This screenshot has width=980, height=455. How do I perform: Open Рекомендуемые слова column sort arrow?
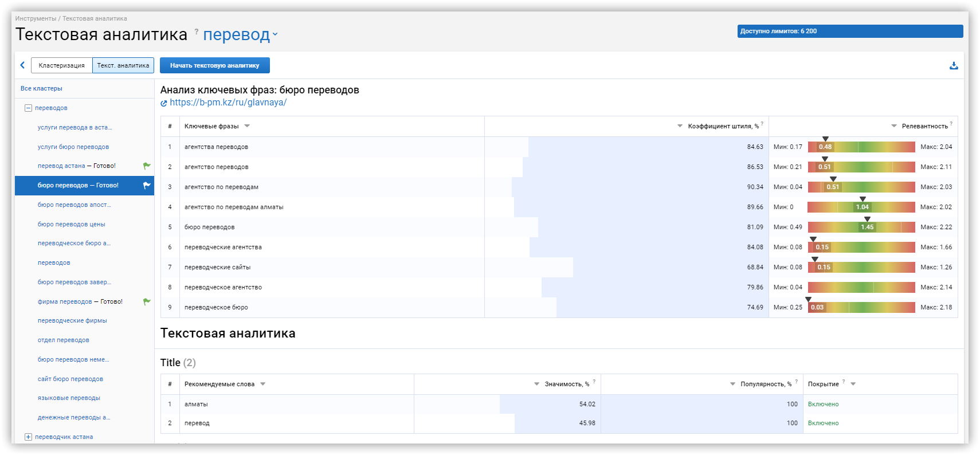(x=263, y=384)
